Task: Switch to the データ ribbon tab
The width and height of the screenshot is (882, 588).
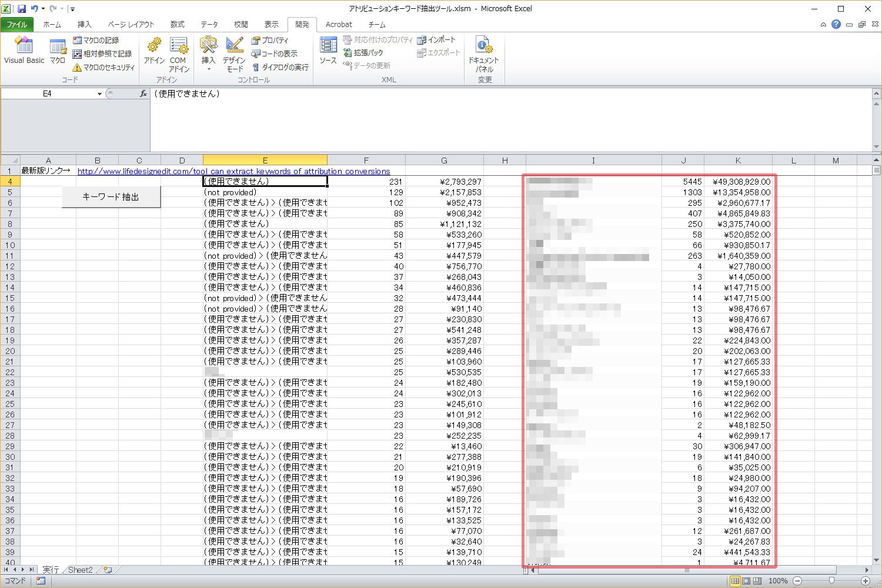Action: click(209, 25)
